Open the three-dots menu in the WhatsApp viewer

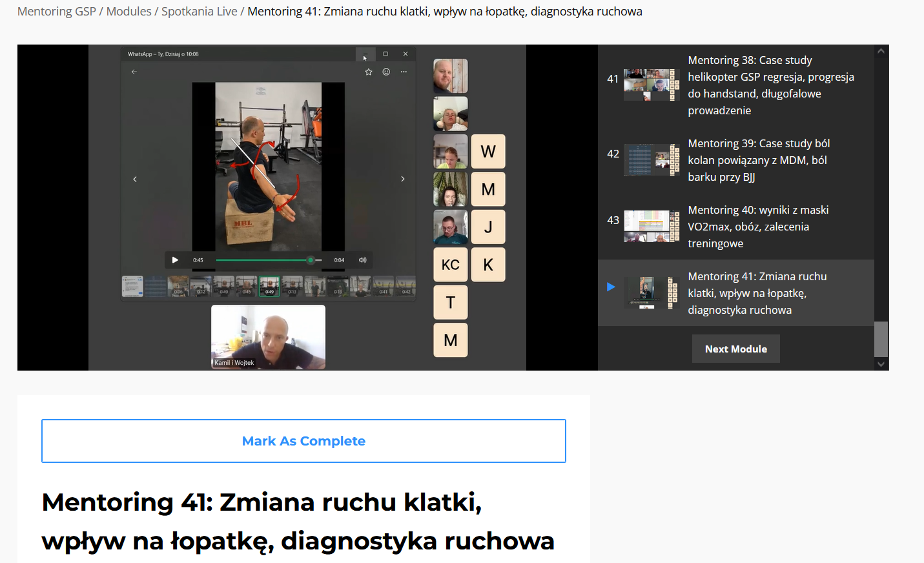click(x=404, y=72)
